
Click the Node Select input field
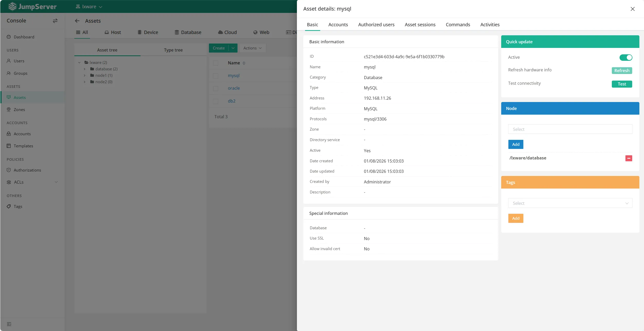click(570, 129)
